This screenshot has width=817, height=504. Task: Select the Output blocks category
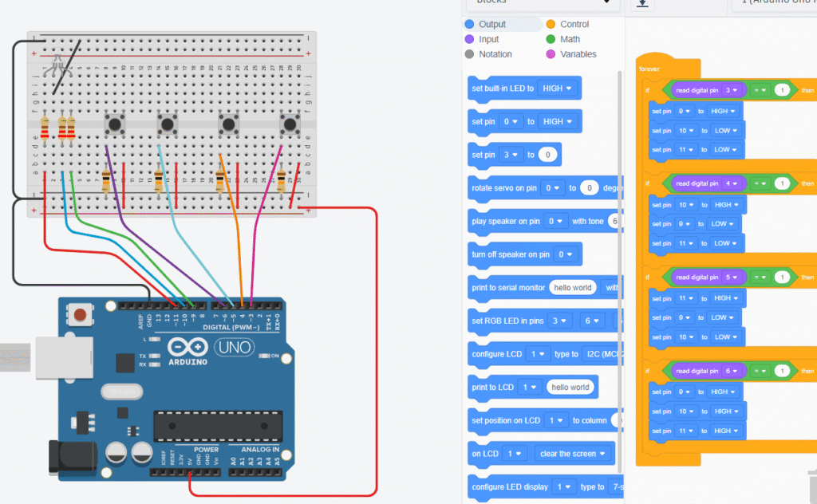[492, 25]
